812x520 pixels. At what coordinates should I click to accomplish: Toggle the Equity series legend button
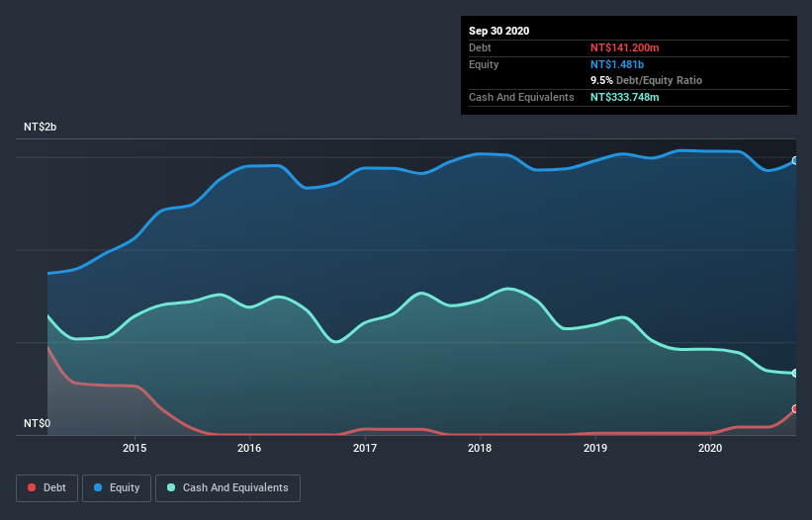pyautogui.click(x=117, y=488)
